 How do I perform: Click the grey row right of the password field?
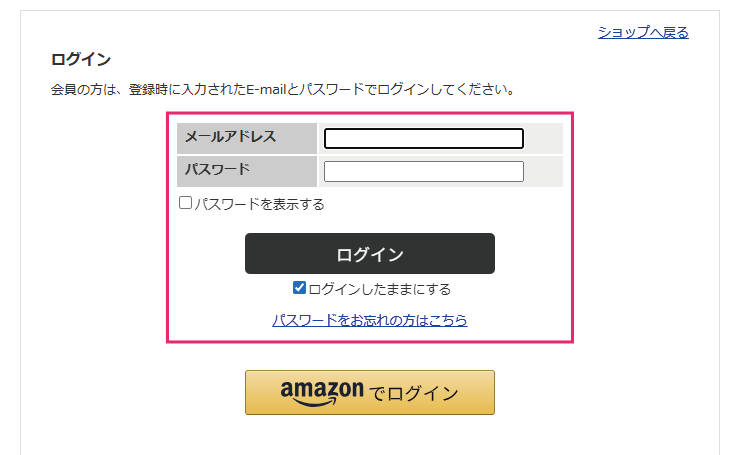point(543,172)
